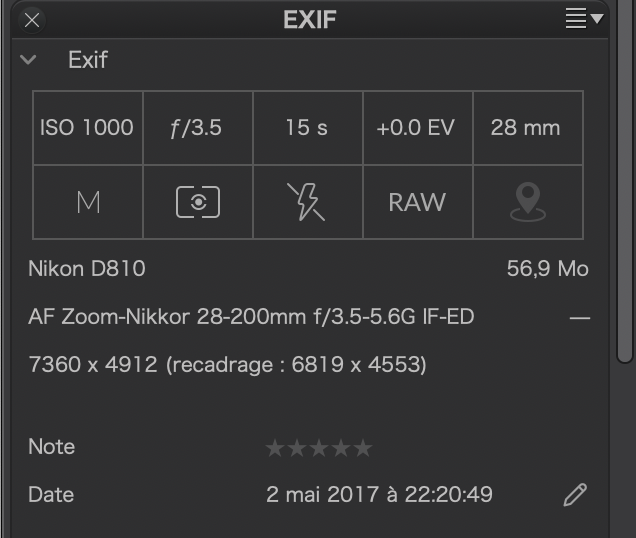The height and width of the screenshot is (538, 636).
Task: Collapse the Exif section chevron
Action: pos(28,60)
